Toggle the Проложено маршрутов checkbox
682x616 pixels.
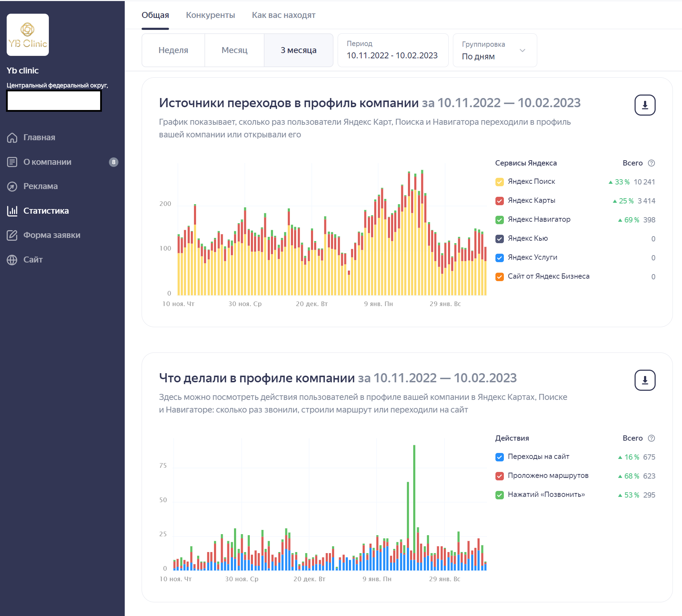tap(500, 476)
